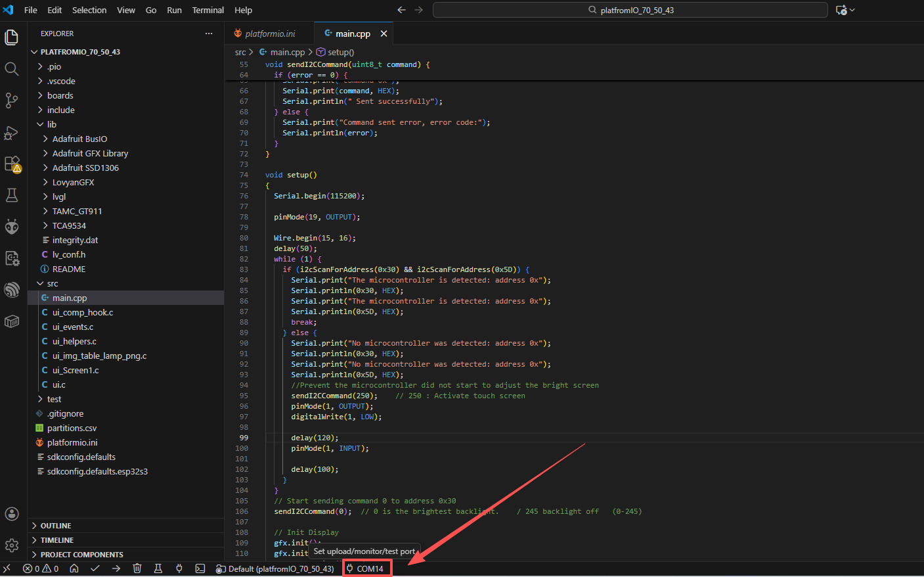
Task: Collapse the lib folder
Action: pyautogui.click(x=51, y=124)
